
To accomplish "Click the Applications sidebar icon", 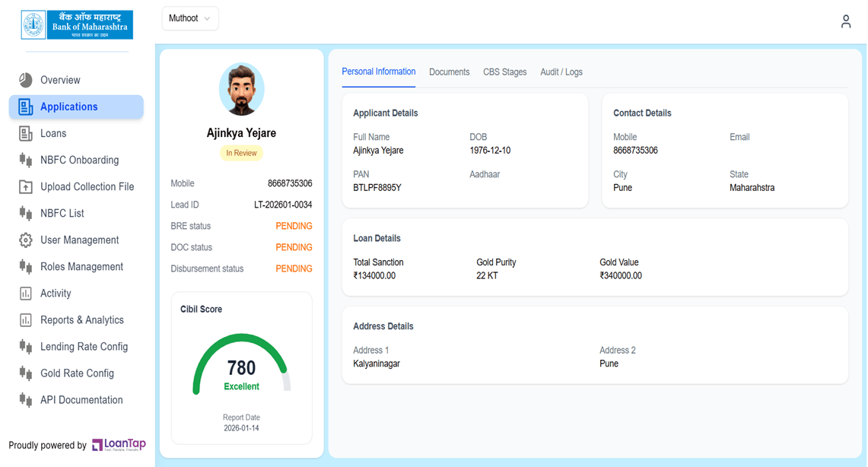I will [x=26, y=107].
